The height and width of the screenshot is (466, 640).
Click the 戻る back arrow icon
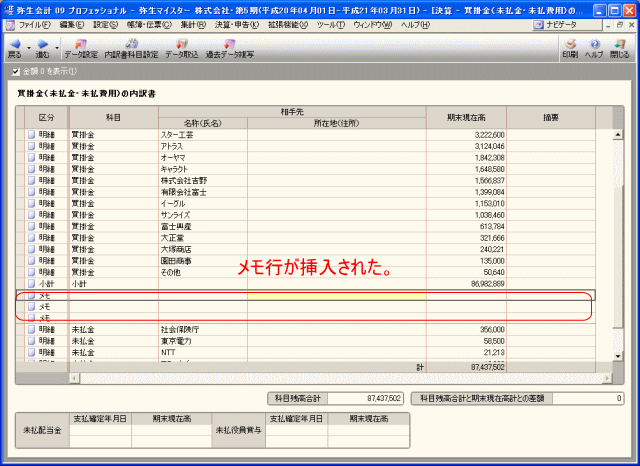[15, 44]
